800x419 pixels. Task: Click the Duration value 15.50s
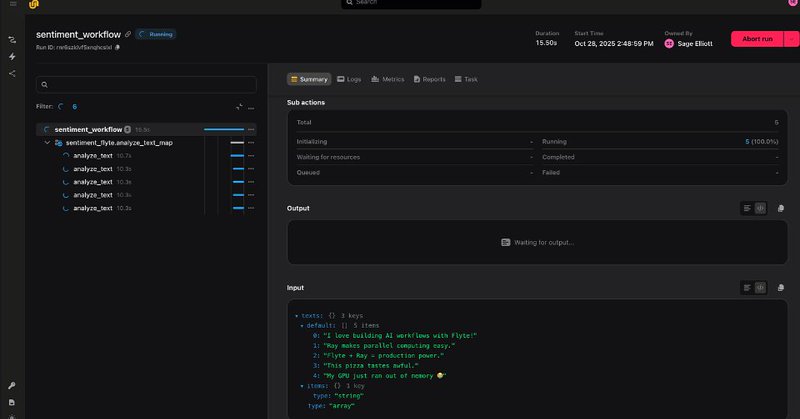pyautogui.click(x=546, y=43)
